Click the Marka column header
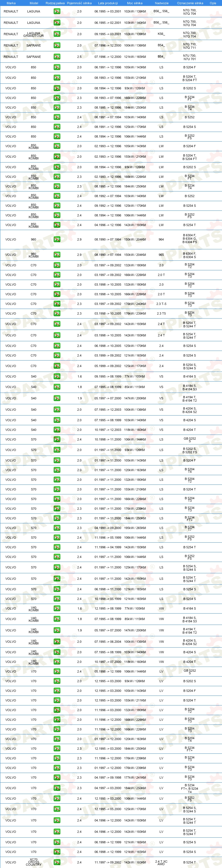 coord(11,3)
